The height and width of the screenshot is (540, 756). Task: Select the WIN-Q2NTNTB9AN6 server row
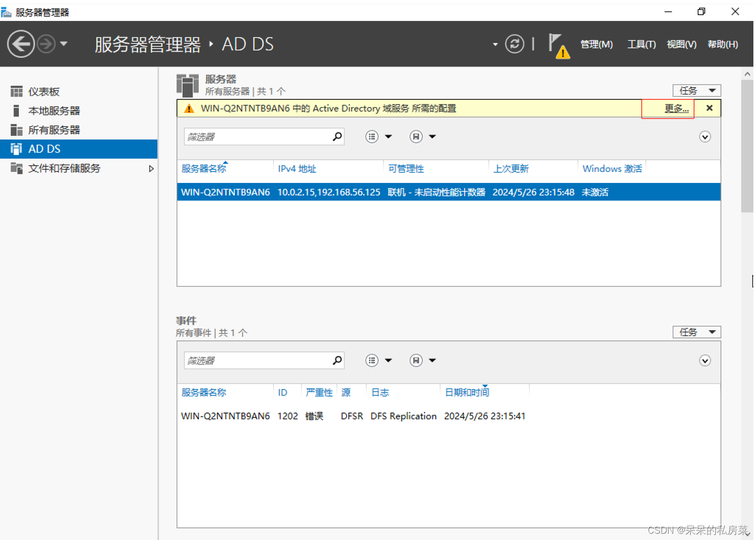point(449,192)
